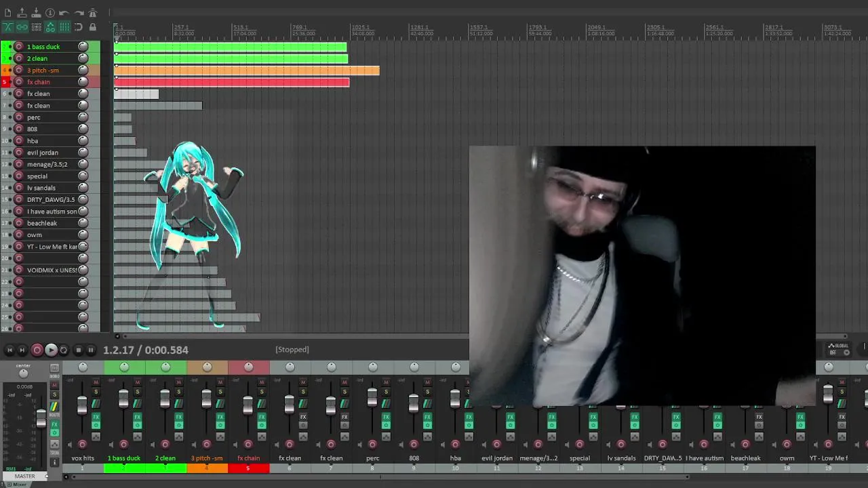Bypass master FX with the power icon
Image resolution: width=868 pixels, height=488 pixels.
tap(54, 433)
